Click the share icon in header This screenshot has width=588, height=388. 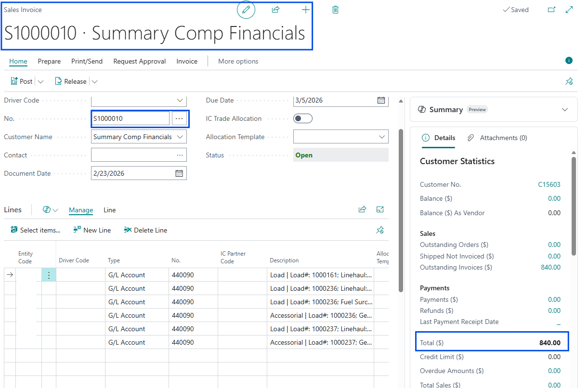[x=275, y=10]
